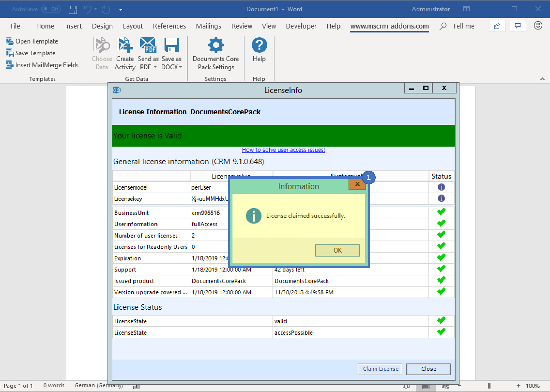Open Customize Quick Access Toolbar dropdown

[121, 9]
